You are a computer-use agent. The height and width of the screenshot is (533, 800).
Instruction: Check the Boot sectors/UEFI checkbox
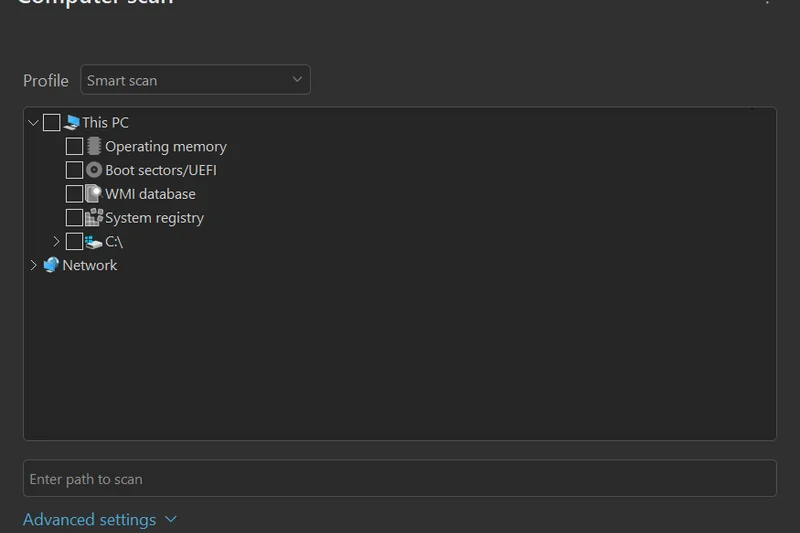click(x=74, y=170)
